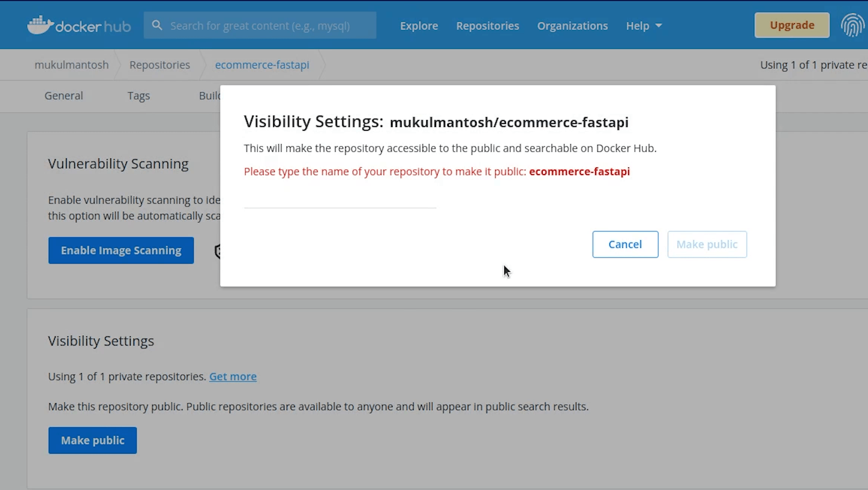Click the search magnifier icon
Image resolution: width=868 pixels, height=490 pixels.
pos(157,25)
